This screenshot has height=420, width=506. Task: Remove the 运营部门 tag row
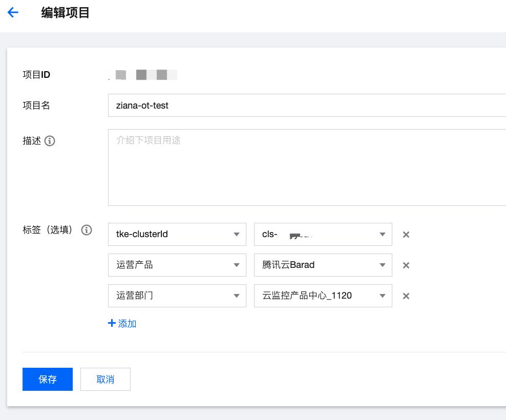click(x=406, y=296)
